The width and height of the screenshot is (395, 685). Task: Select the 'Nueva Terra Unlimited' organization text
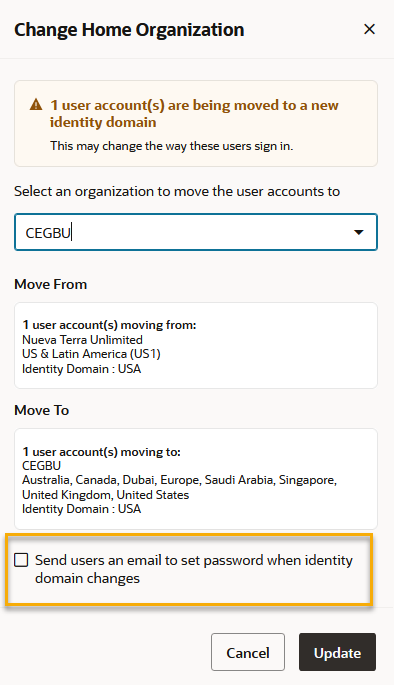point(82,340)
